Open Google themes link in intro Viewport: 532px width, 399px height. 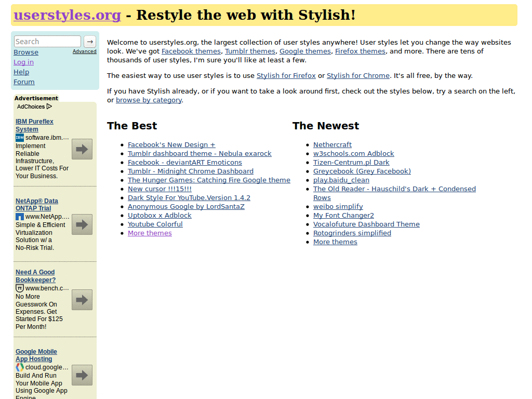(305, 51)
